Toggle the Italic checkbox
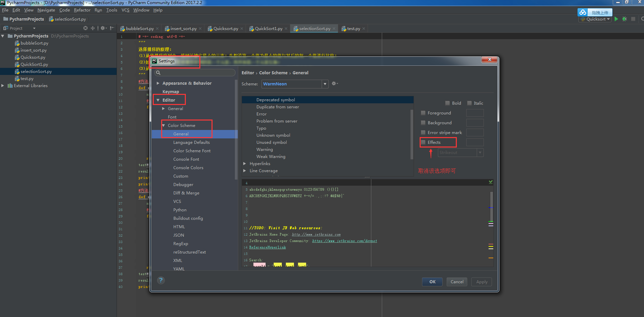This screenshot has width=644, height=317. point(469,103)
